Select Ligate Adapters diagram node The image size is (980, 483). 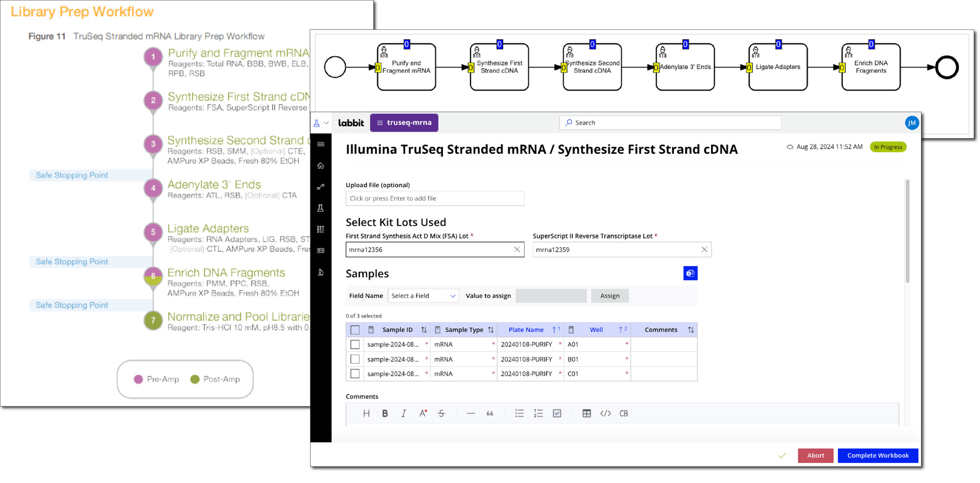[x=778, y=67]
